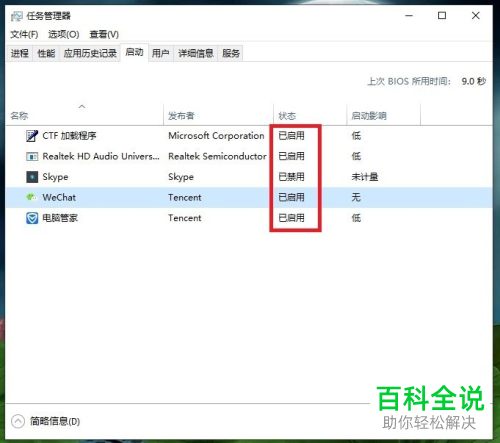Click the Realtek HD Audio icon
The image size is (500, 443).
(32, 156)
